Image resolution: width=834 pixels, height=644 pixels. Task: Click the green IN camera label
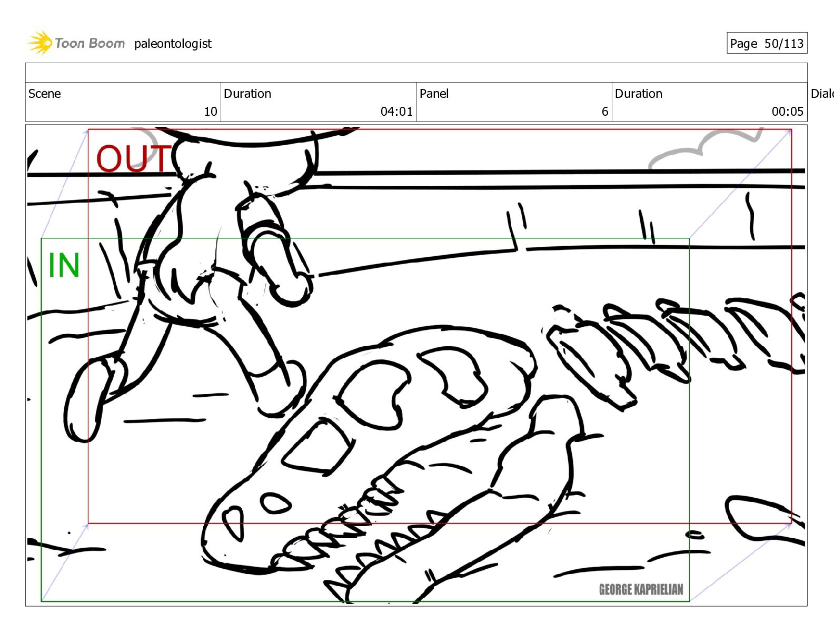tap(64, 265)
